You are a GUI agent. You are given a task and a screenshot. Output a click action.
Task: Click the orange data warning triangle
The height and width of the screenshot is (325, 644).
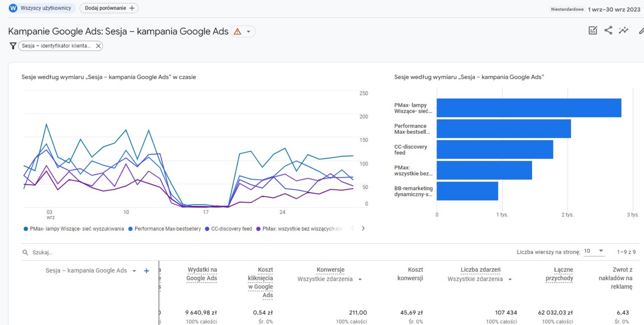pos(237,32)
